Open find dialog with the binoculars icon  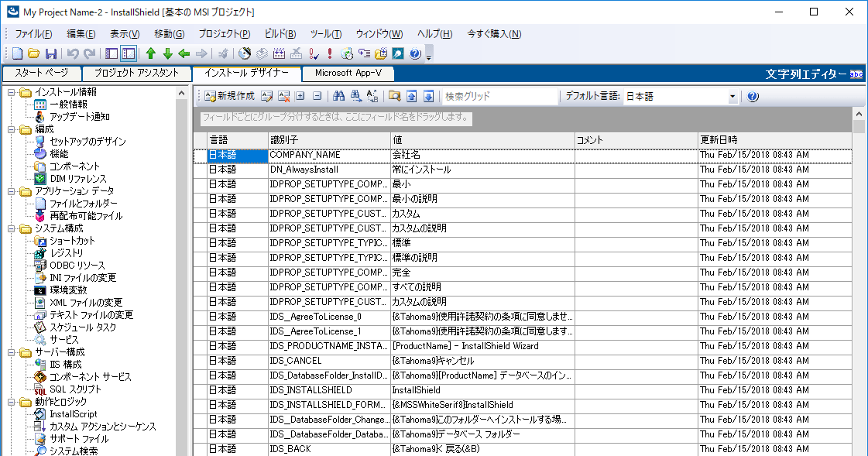tap(339, 96)
